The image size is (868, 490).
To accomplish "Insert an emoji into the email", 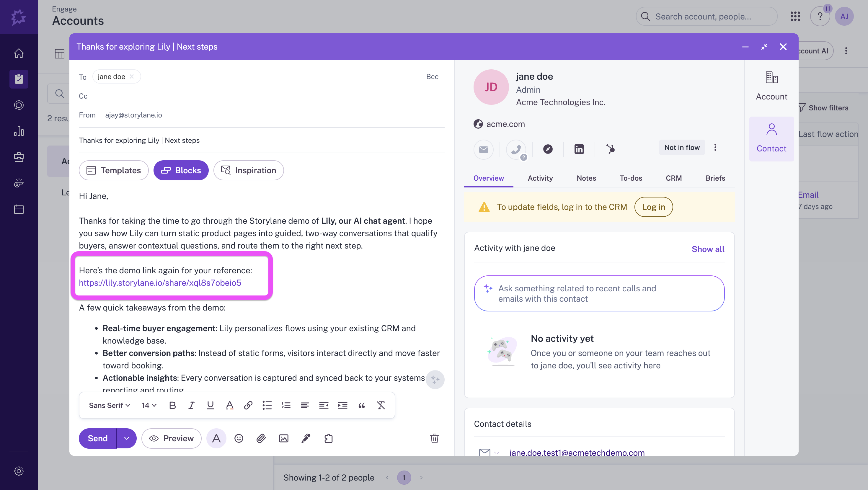I will (239, 438).
